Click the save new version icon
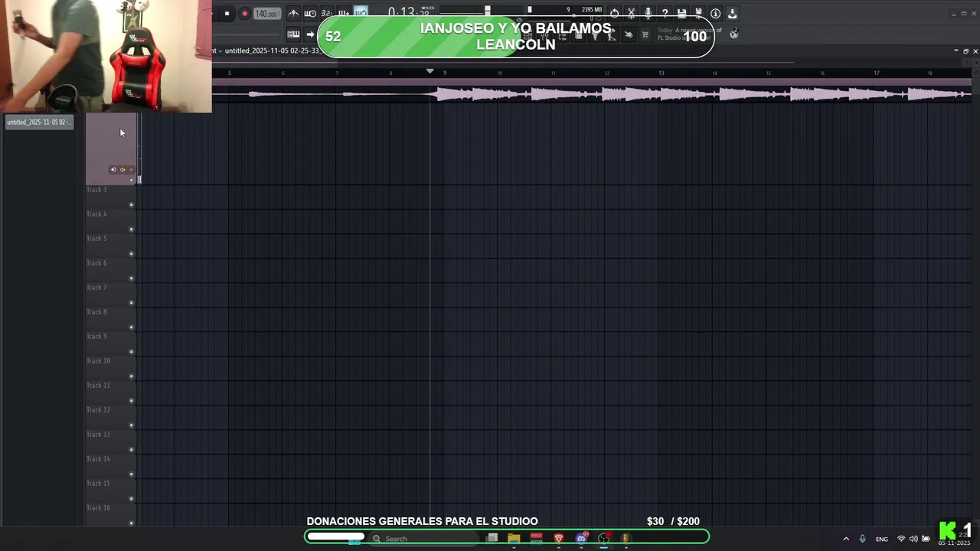 698,14
